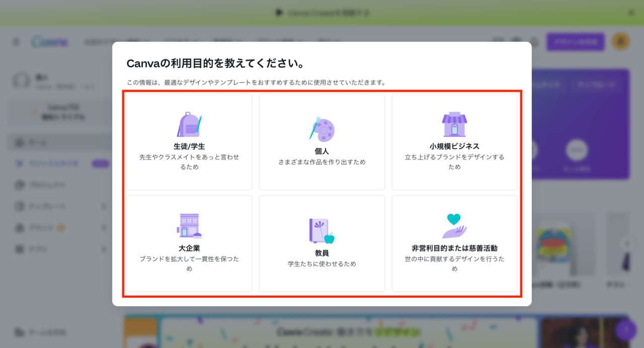This screenshot has height=348, width=644.
Task: Click the purple デザインを作成 button
Action: 575,42
